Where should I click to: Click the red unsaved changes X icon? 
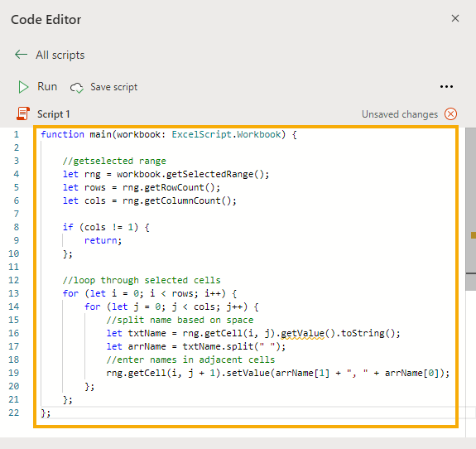[x=450, y=114]
